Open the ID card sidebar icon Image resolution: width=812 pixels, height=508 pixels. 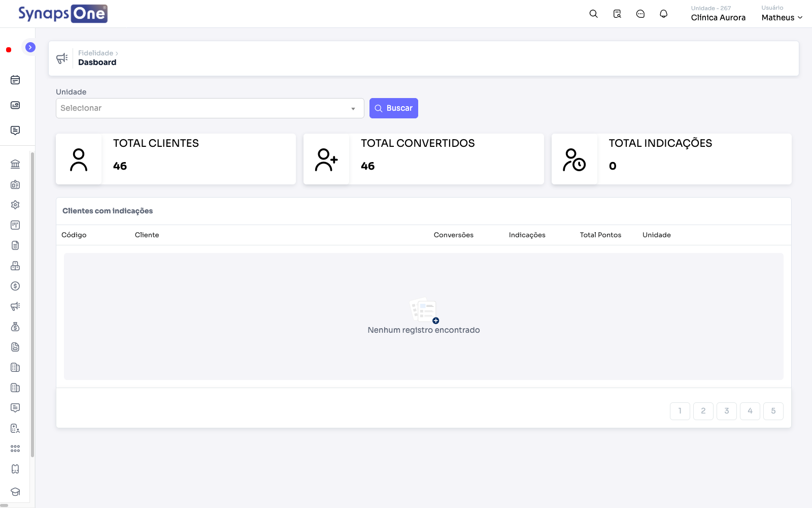click(15, 105)
